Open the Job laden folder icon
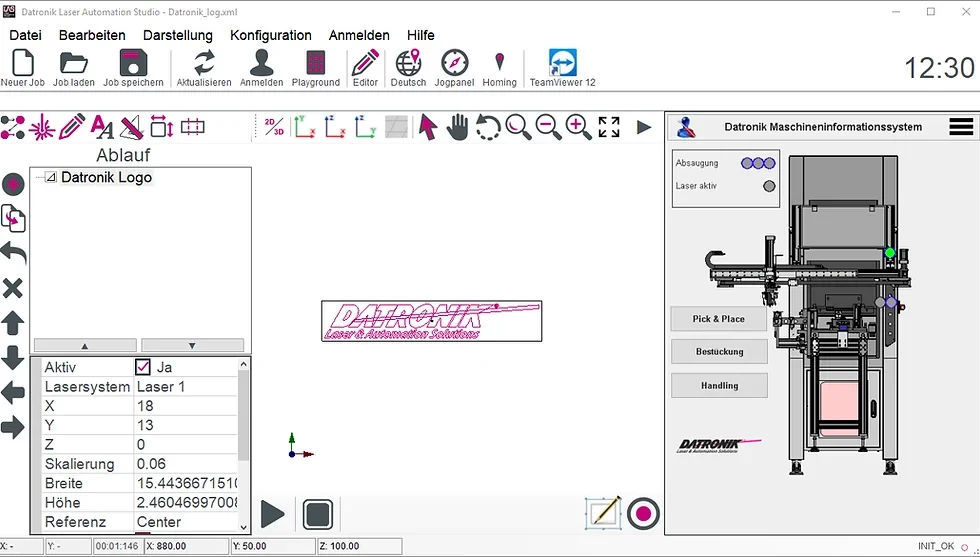980x557 pixels. [x=74, y=63]
